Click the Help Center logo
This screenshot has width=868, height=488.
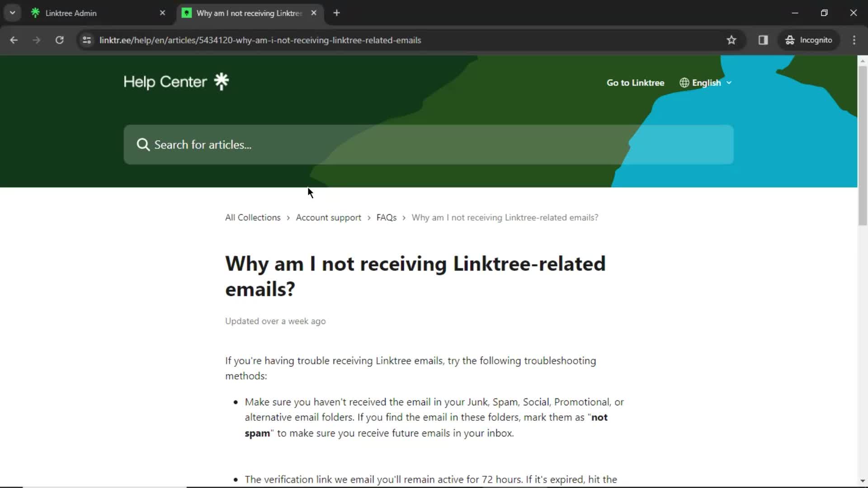point(176,82)
